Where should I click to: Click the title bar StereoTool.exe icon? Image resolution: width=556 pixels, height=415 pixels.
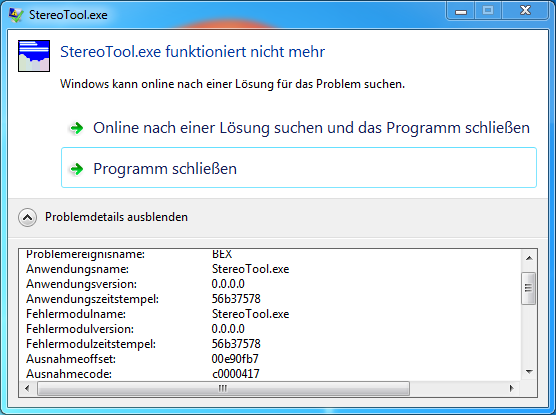(x=16, y=15)
